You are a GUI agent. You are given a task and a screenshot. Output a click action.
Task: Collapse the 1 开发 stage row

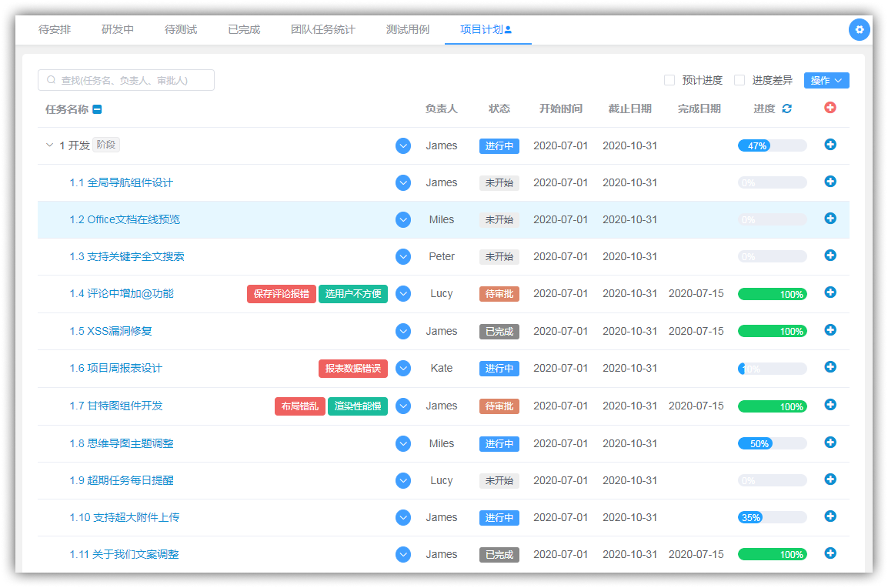click(x=50, y=145)
